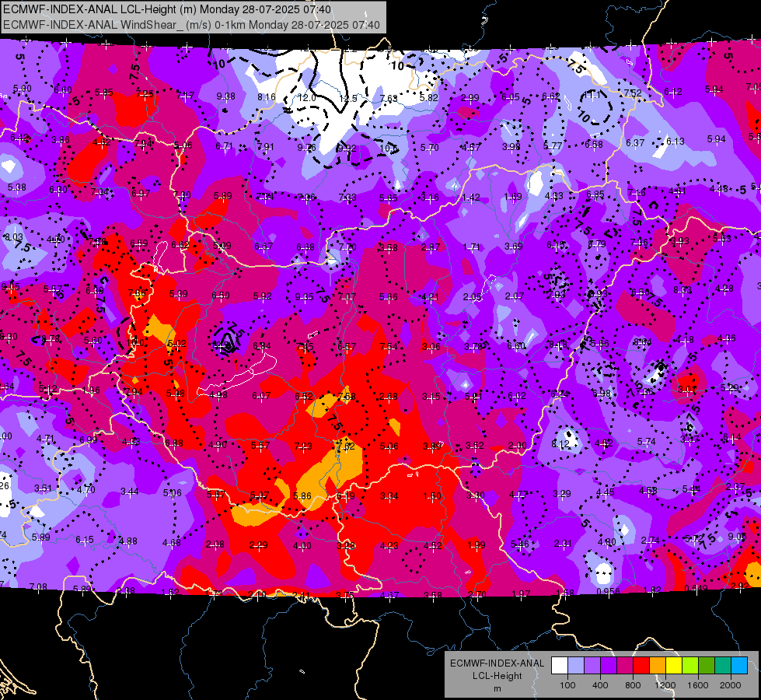
Task: Click the orange legend swatch
Action: click(x=658, y=666)
